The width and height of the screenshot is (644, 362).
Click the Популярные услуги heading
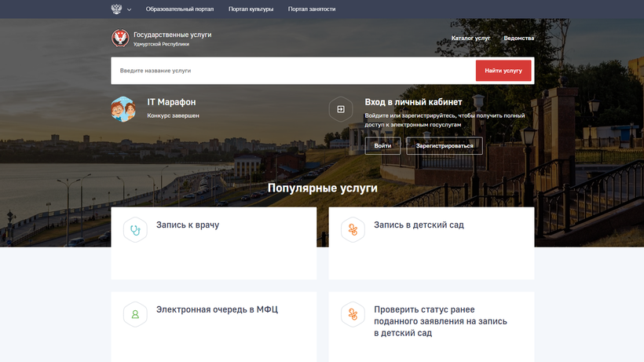click(x=323, y=188)
